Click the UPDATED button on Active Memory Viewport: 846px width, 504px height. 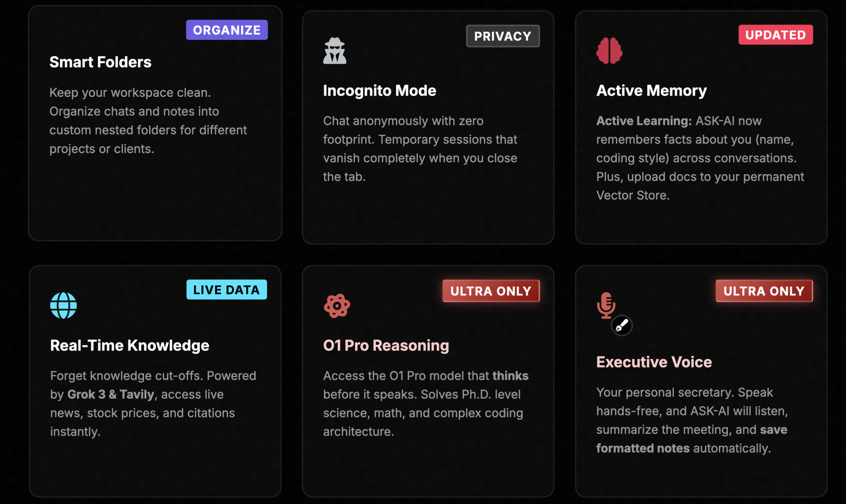tap(775, 34)
